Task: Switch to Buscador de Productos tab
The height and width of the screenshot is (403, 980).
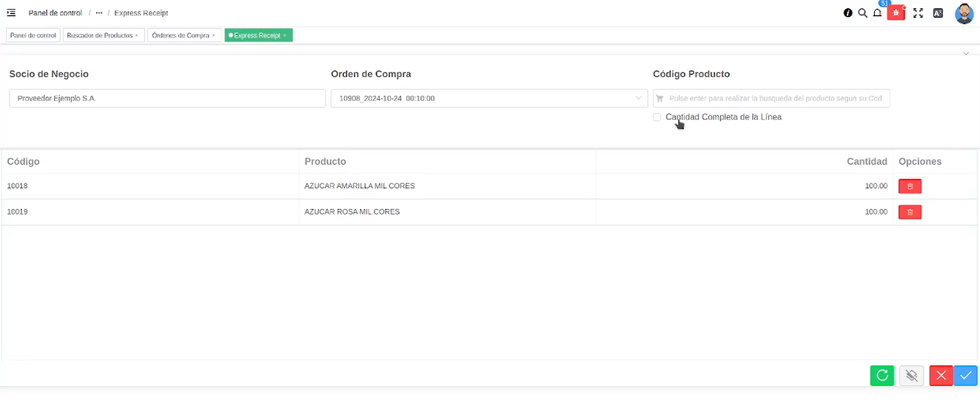Action: (100, 35)
